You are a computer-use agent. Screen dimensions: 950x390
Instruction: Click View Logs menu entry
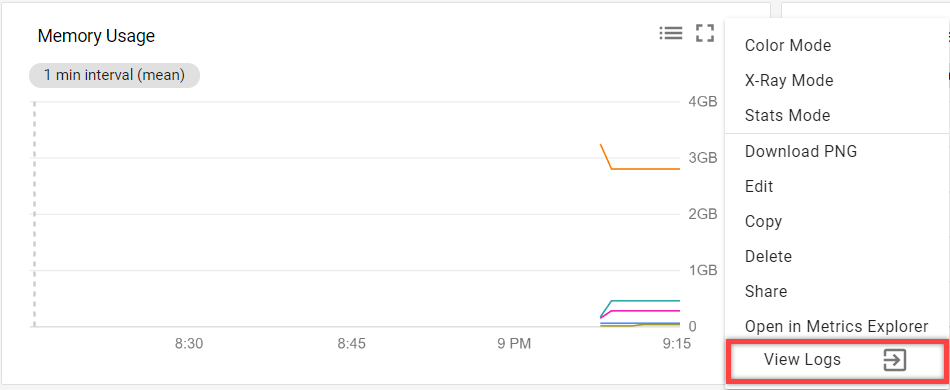(837, 360)
